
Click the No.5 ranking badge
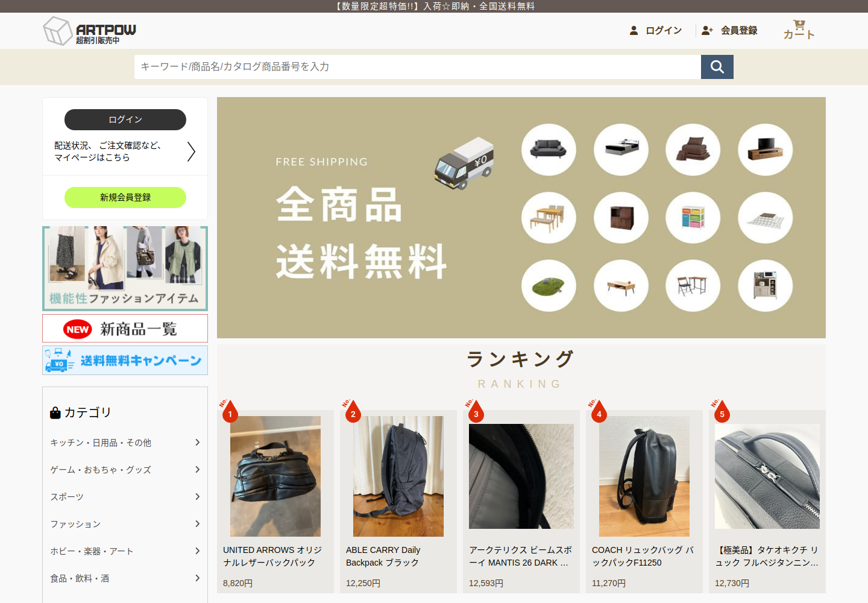(721, 411)
